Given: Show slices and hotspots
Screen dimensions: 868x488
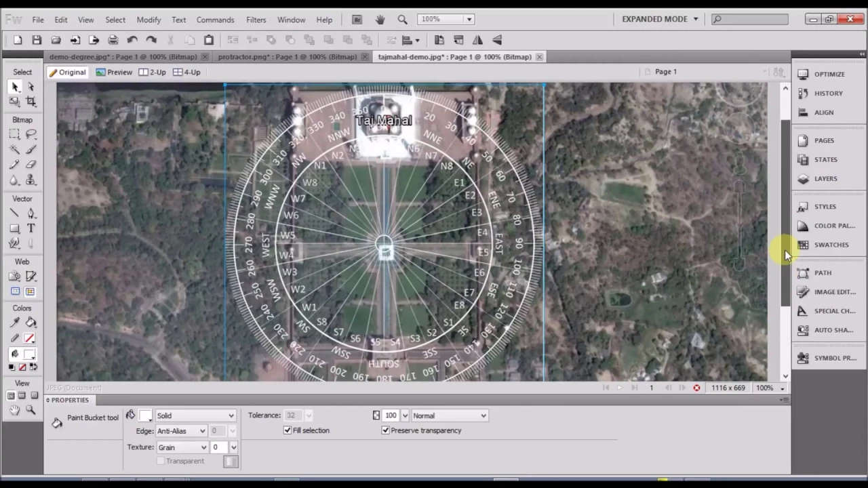Looking at the screenshot, I should point(31,291).
